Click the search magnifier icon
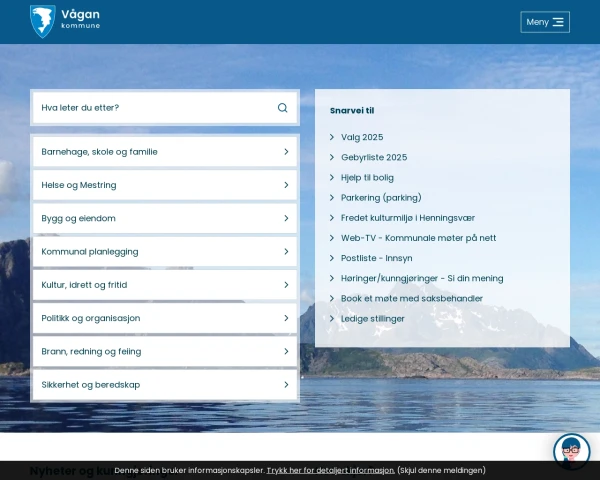600x480 pixels. coord(283,108)
